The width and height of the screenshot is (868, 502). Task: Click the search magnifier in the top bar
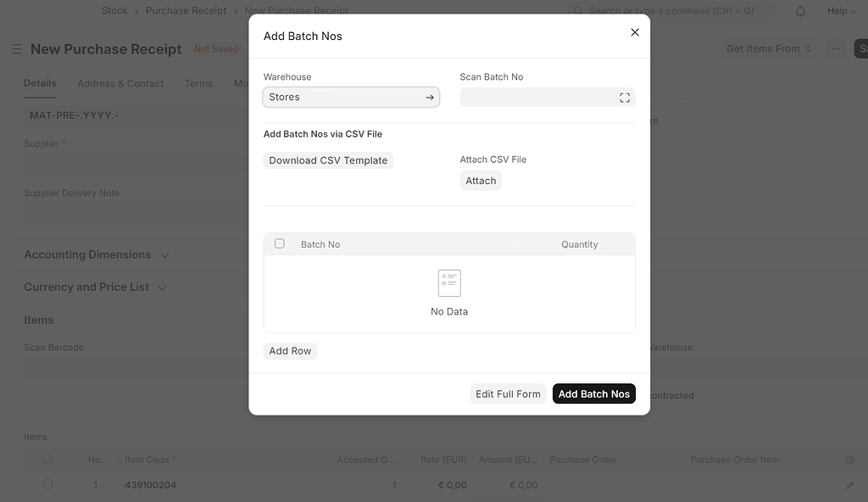pyautogui.click(x=577, y=10)
